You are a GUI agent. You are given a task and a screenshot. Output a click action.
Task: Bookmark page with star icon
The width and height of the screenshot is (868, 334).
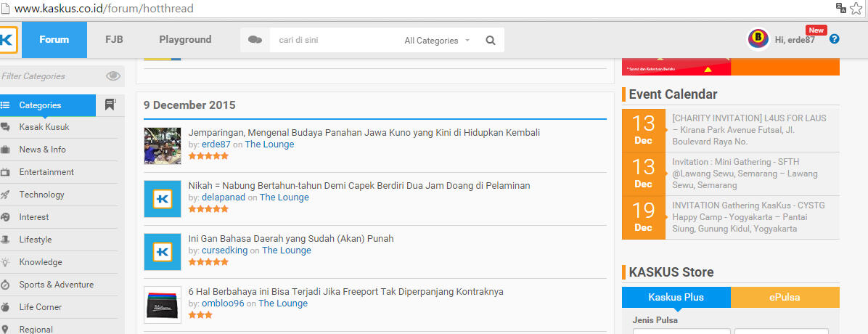[x=856, y=8]
